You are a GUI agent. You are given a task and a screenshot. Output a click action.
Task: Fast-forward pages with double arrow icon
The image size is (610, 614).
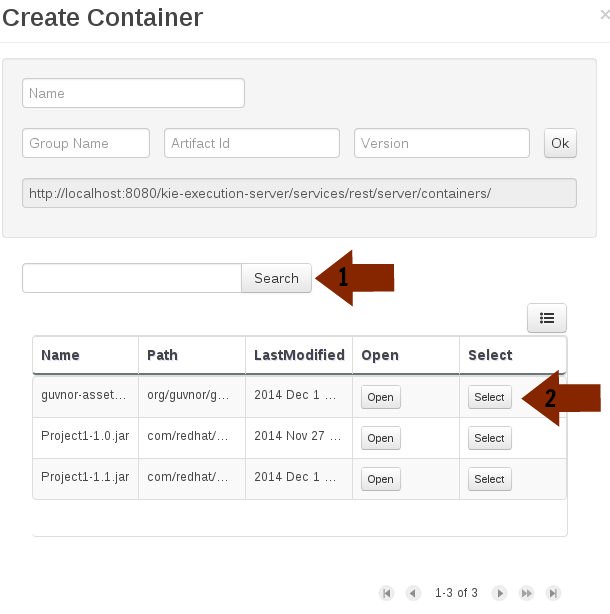tap(527, 593)
